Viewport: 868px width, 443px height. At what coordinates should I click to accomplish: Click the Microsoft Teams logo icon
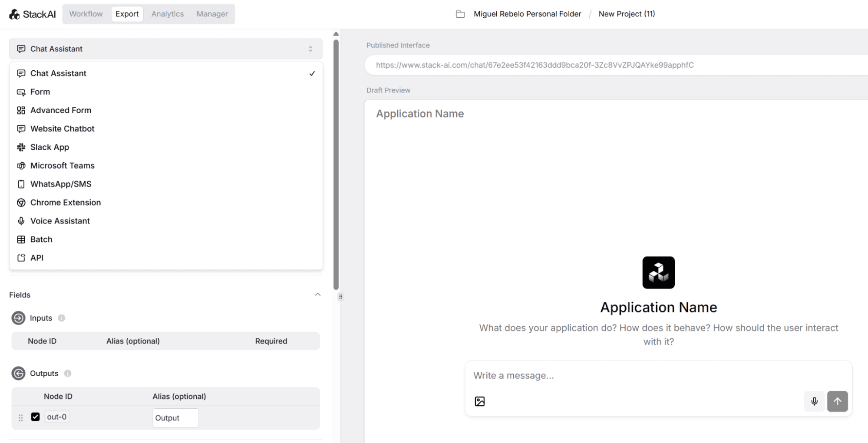(21, 166)
